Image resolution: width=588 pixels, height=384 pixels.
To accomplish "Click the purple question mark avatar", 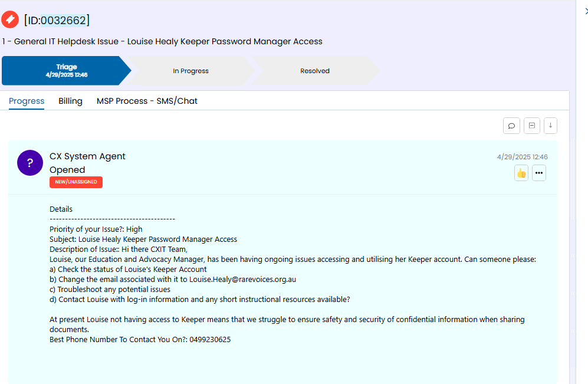I will 30,163.
